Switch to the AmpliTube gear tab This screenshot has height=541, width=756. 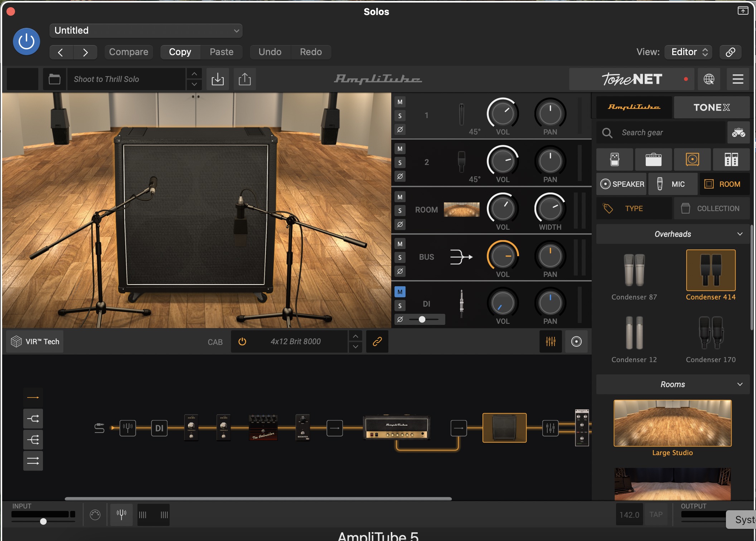pos(634,107)
